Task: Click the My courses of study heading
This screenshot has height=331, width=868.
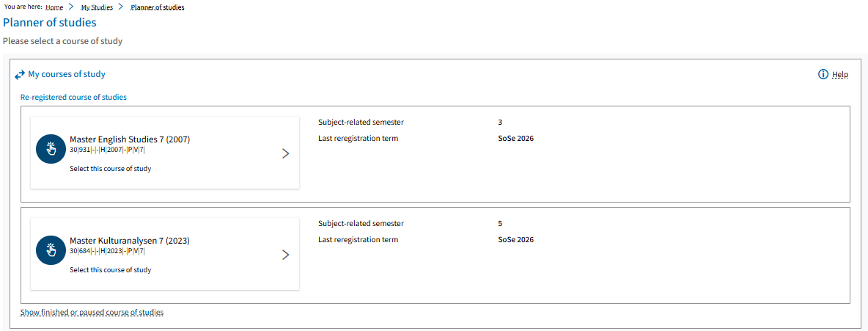Action: [x=67, y=74]
